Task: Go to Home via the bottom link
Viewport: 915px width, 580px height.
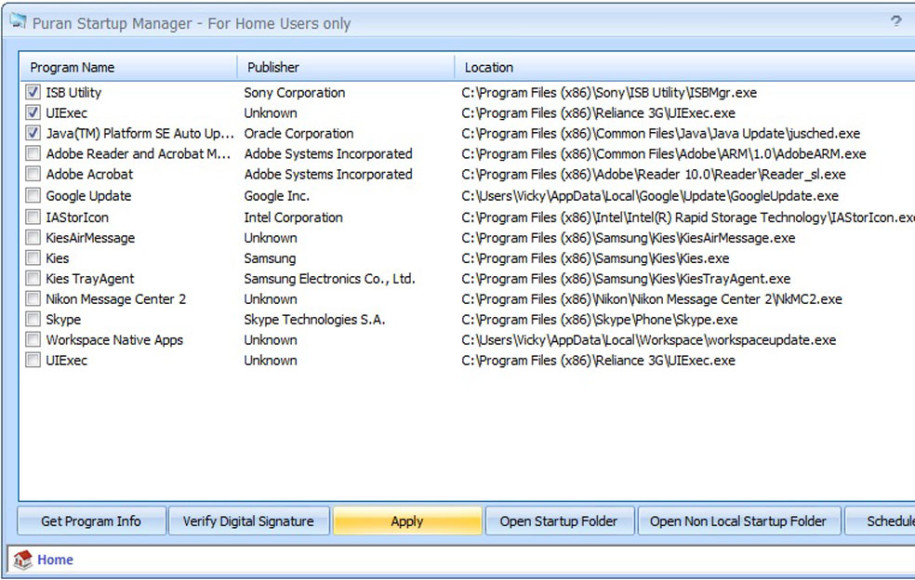Action: point(55,560)
